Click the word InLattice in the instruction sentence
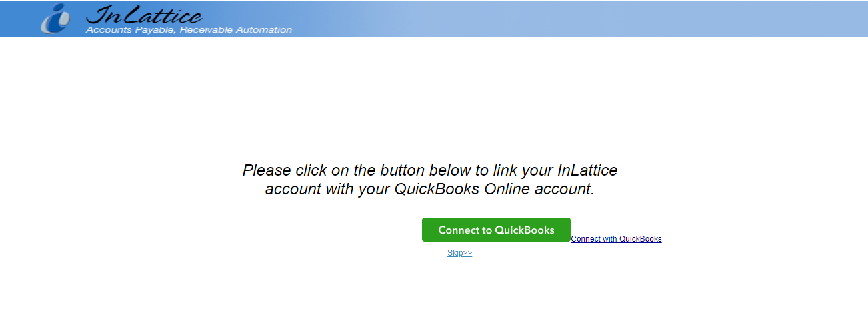 pos(587,170)
